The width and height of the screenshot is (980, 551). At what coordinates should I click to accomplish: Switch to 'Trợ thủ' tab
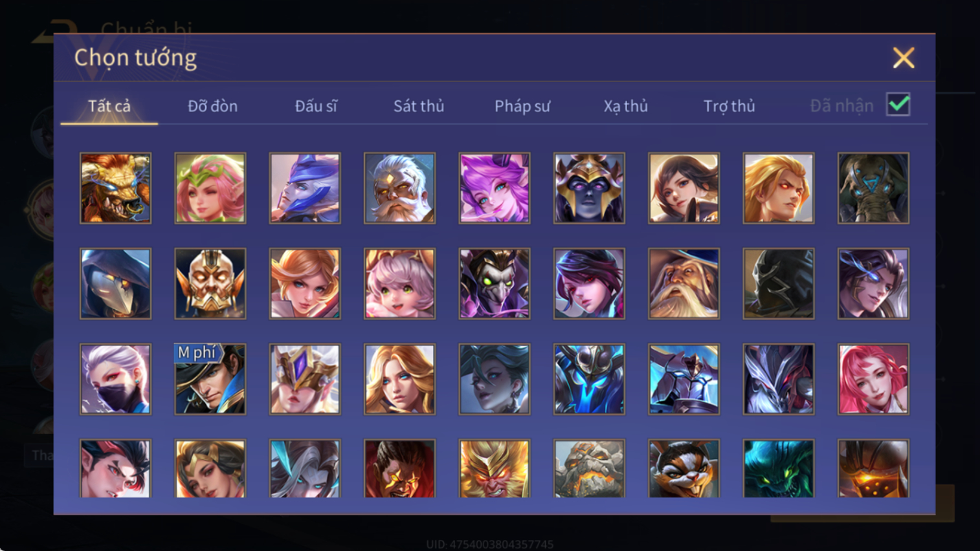pyautogui.click(x=729, y=106)
